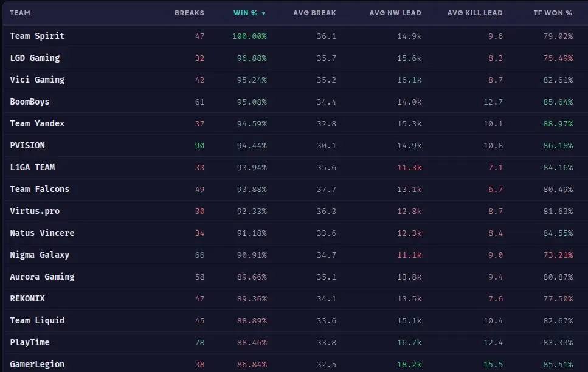Click BoomBoys' 61 breaks value
Screen dimensions: 588x372
(x=199, y=102)
